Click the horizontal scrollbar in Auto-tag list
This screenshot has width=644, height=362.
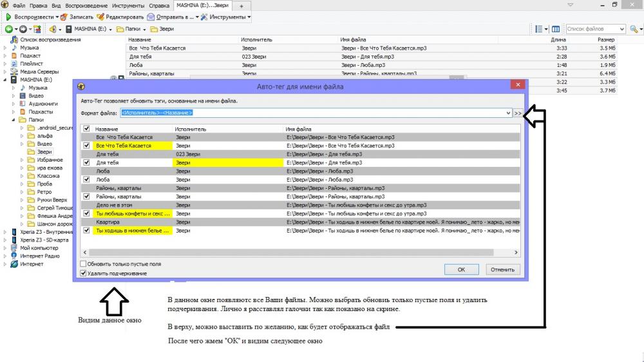click(x=291, y=252)
